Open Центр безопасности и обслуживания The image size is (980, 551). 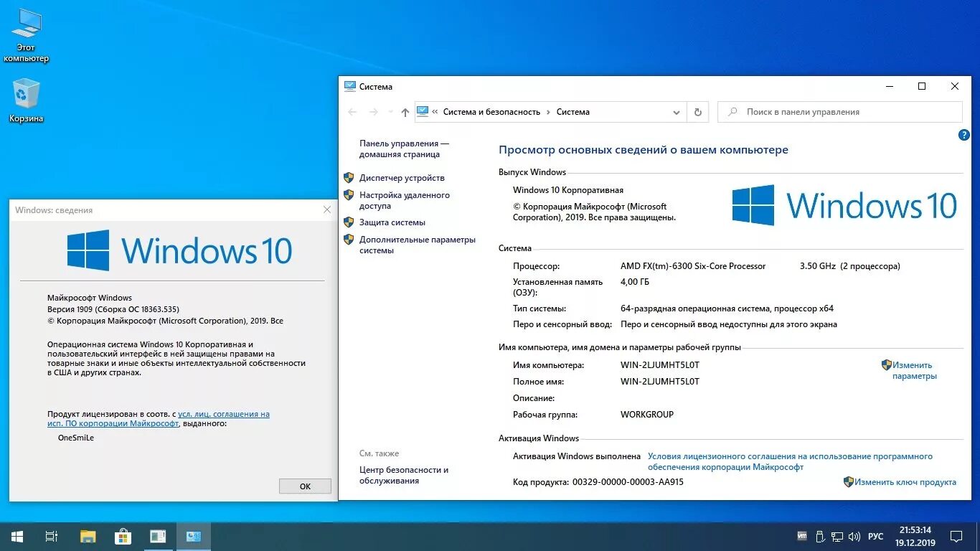click(404, 475)
